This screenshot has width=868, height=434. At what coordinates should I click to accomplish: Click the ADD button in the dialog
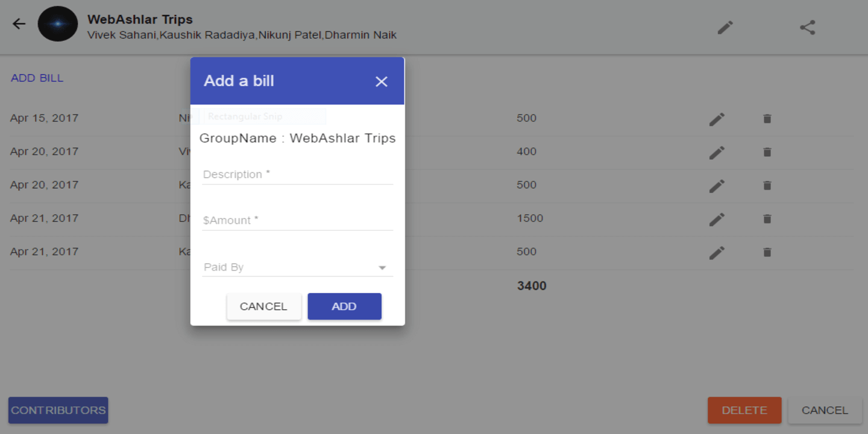pyautogui.click(x=344, y=306)
